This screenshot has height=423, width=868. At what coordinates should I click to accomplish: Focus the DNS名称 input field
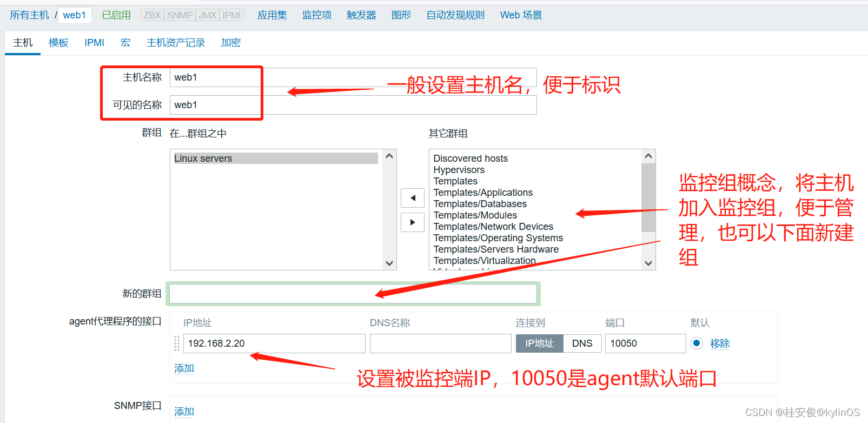click(441, 343)
